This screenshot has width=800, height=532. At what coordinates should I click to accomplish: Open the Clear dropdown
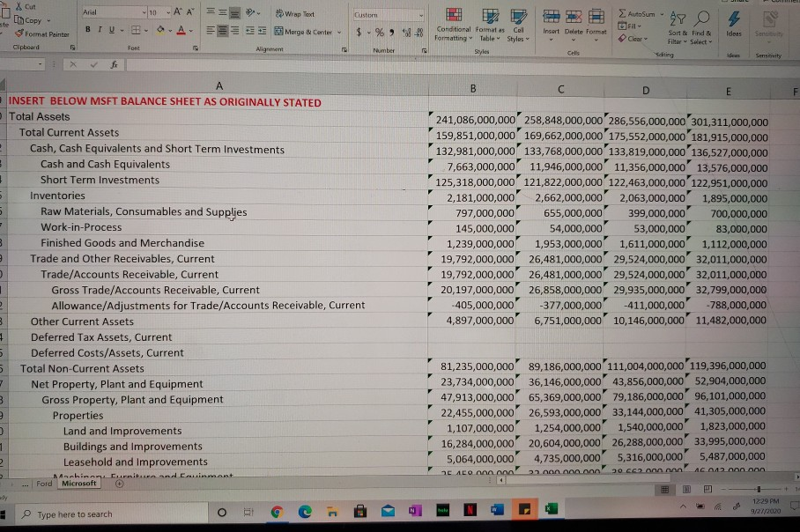(633, 38)
